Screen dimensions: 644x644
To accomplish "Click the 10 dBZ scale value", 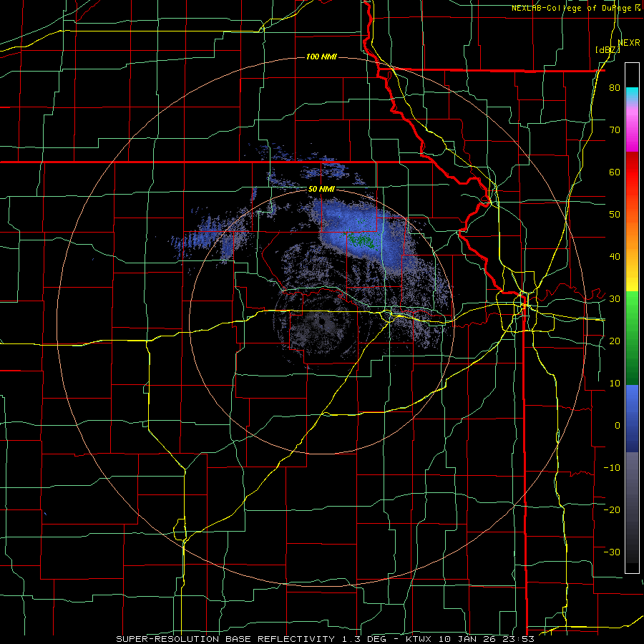I will [615, 384].
